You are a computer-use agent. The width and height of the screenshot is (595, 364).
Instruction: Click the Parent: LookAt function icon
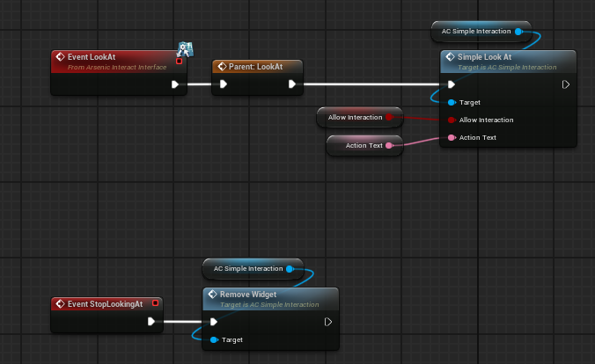pyautogui.click(x=222, y=67)
